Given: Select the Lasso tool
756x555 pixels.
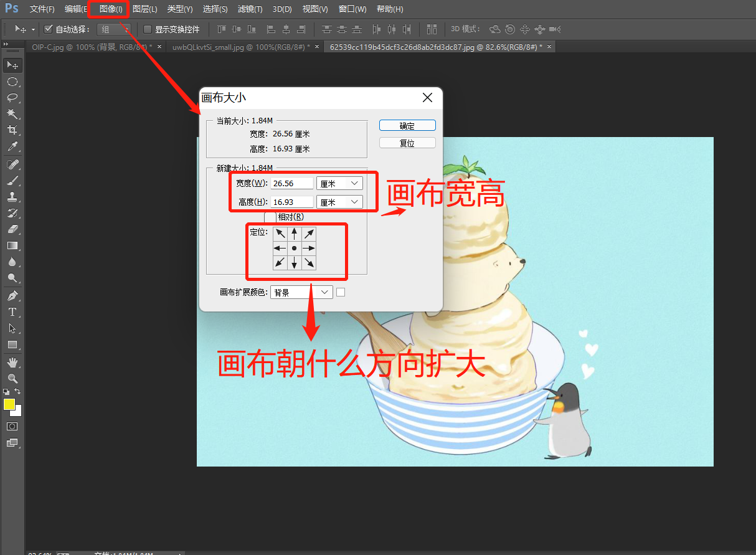Looking at the screenshot, I should pos(12,98).
